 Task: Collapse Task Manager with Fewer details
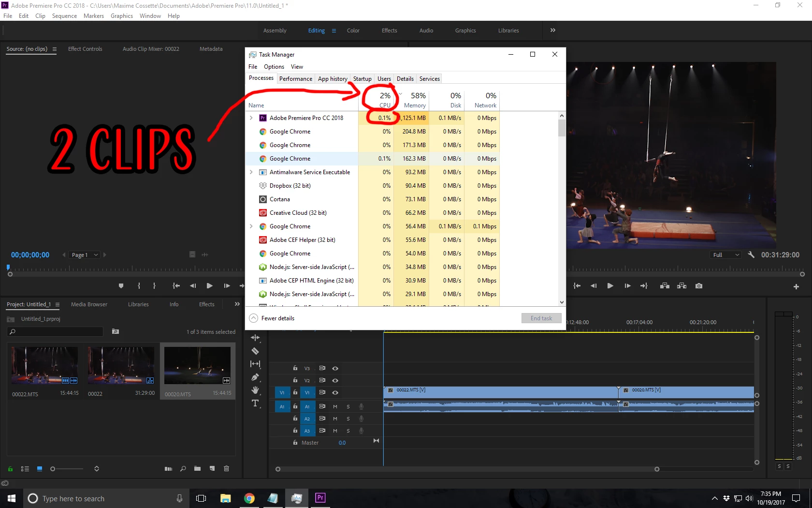pos(272,318)
